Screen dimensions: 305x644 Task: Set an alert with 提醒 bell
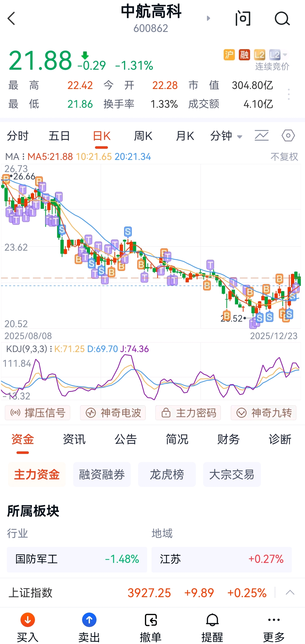click(x=212, y=628)
